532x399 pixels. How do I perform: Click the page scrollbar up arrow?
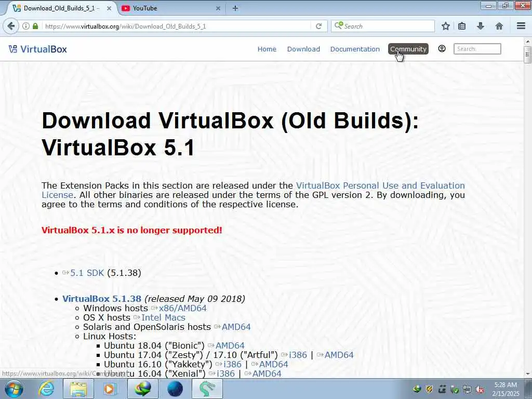527,41
